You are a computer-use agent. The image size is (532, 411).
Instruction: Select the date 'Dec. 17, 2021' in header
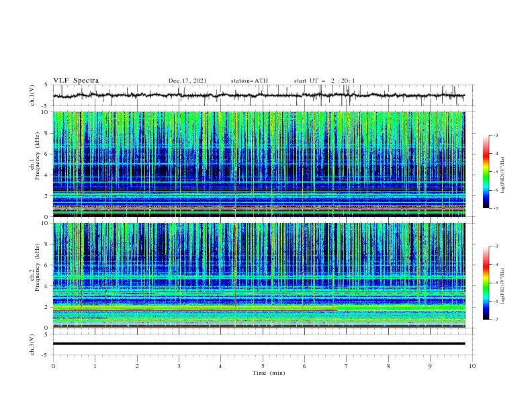tap(187, 81)
